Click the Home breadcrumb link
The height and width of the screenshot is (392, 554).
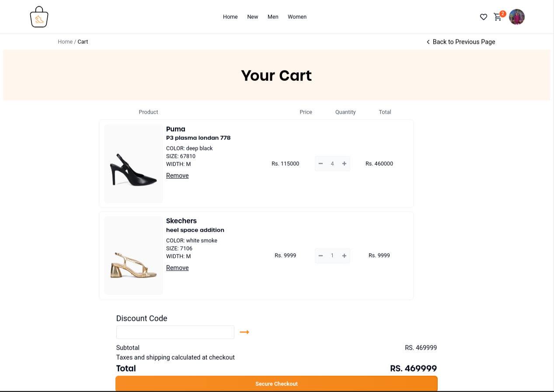(x=65, y=42)
